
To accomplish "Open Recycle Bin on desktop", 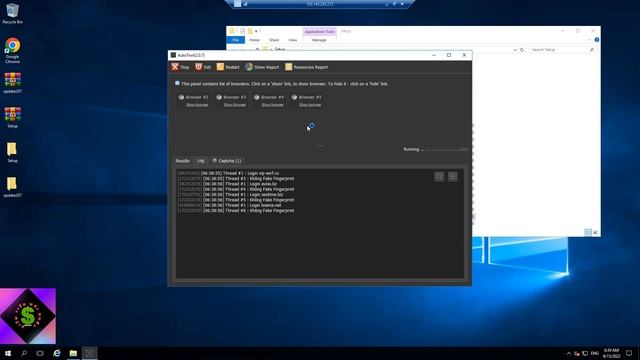I will click(x=12, y=13).
